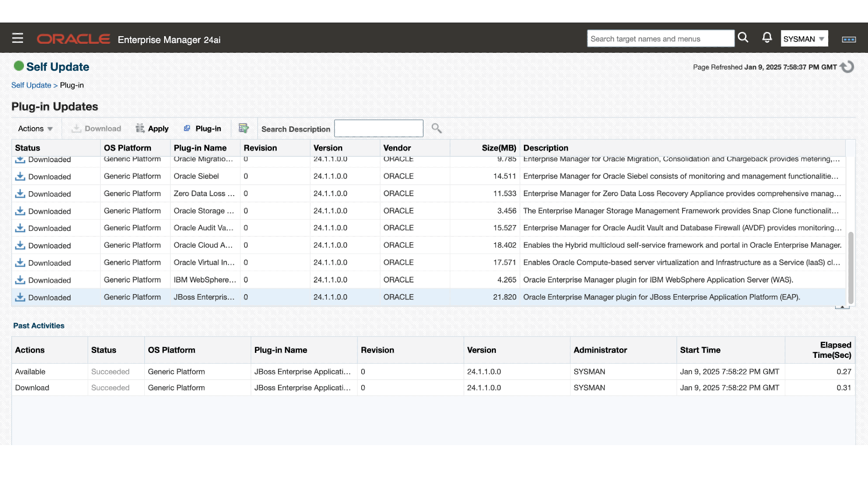Click the search target names field
This screenshot has height=488, width=868.
[660, 39]
